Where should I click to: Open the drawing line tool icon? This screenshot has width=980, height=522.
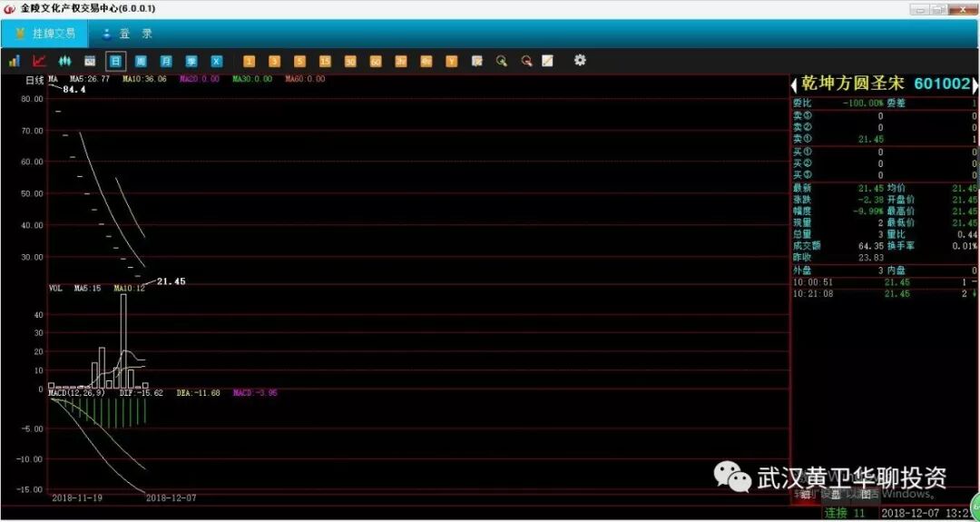coord(547,61)
